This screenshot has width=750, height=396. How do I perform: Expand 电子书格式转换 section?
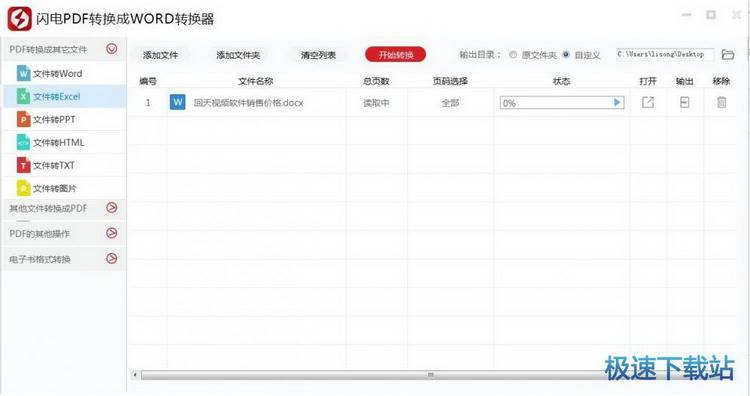point(111,258)
